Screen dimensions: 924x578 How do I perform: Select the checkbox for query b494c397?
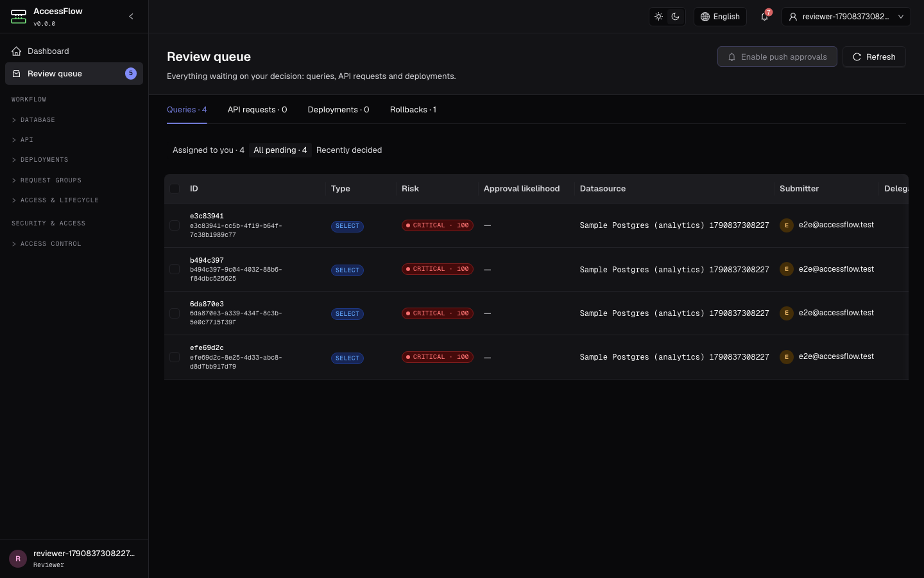pos(175,269)
